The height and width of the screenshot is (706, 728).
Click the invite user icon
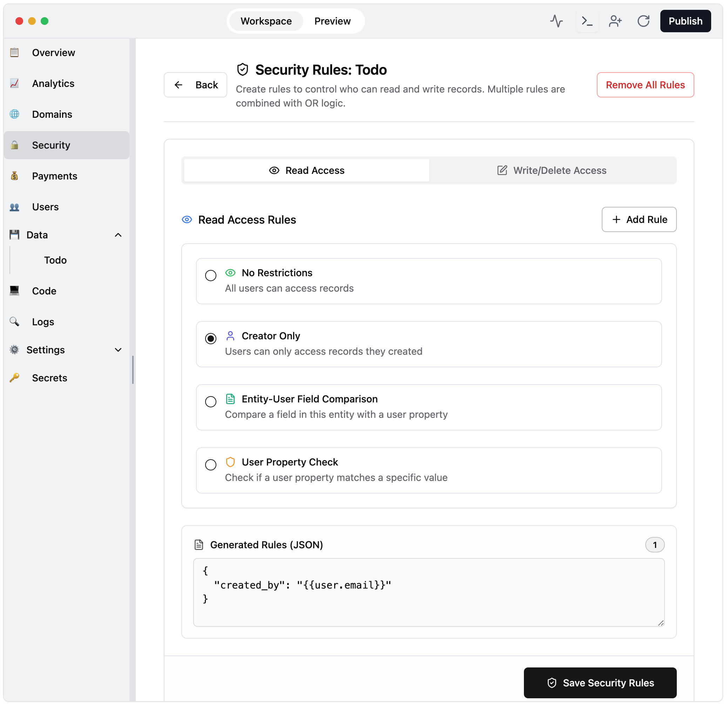coord(615,21)
